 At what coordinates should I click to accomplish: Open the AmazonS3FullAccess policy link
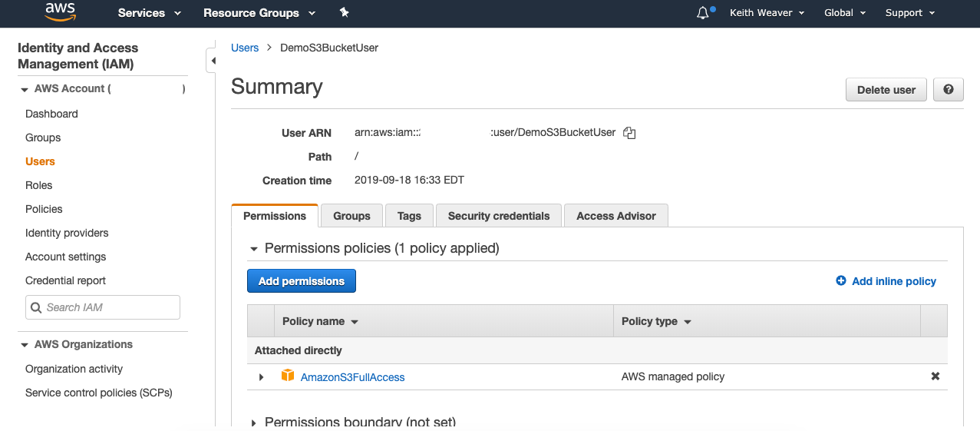352,377
